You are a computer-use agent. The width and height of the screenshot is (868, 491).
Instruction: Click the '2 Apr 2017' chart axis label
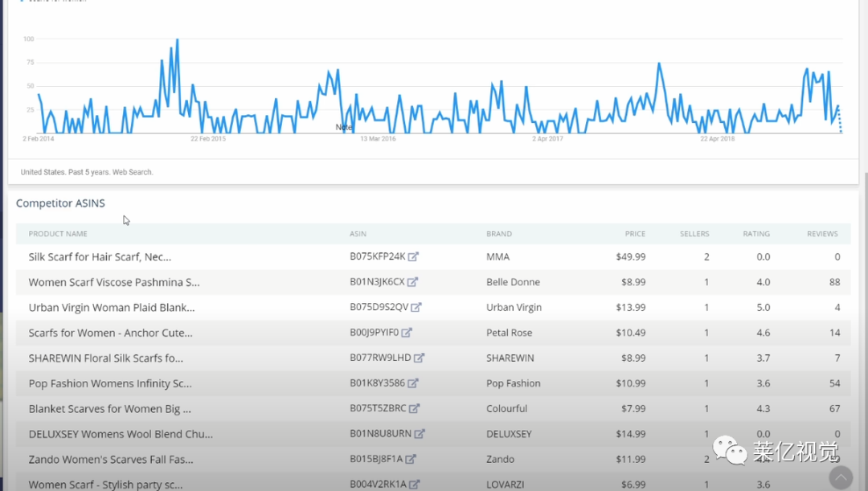tap(547, 139)
